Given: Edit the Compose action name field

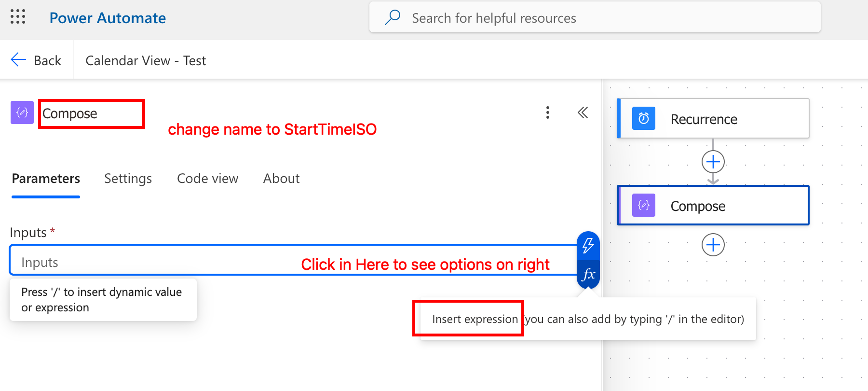Looking at the screenshot, I should click(x=92, y=114).
